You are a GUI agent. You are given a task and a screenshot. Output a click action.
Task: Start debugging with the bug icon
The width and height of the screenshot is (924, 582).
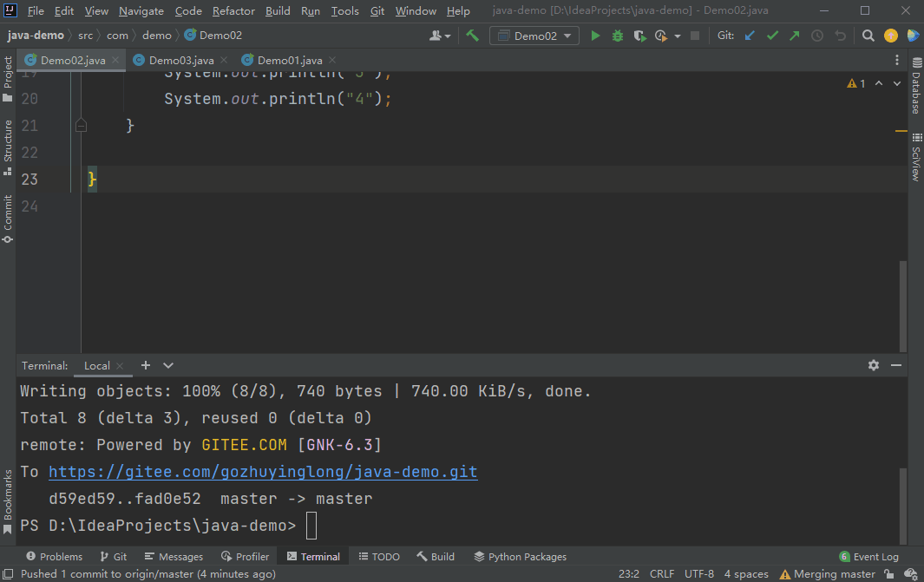pyautogui.click(x=617, y=35)
